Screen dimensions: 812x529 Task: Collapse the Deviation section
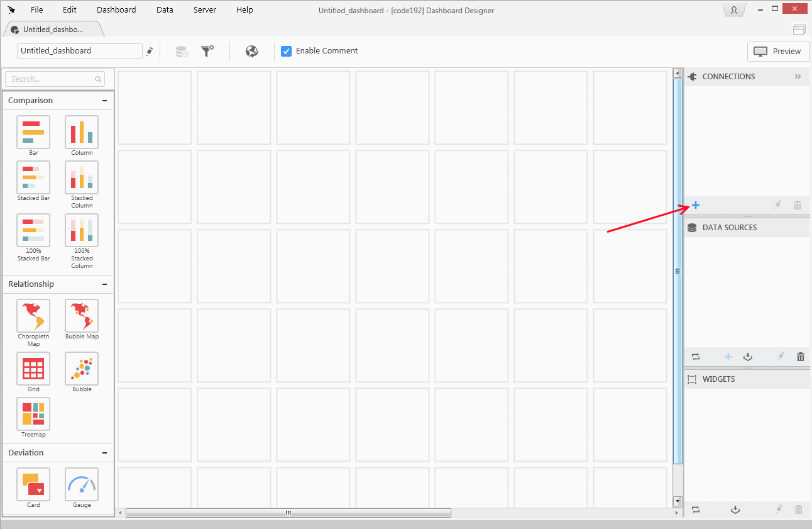point(104,453)
